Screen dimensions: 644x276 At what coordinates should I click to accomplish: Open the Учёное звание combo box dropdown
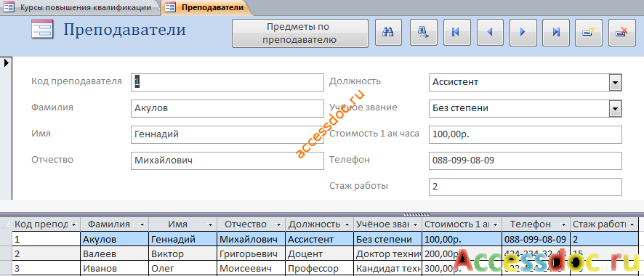[x=615, y=109]
